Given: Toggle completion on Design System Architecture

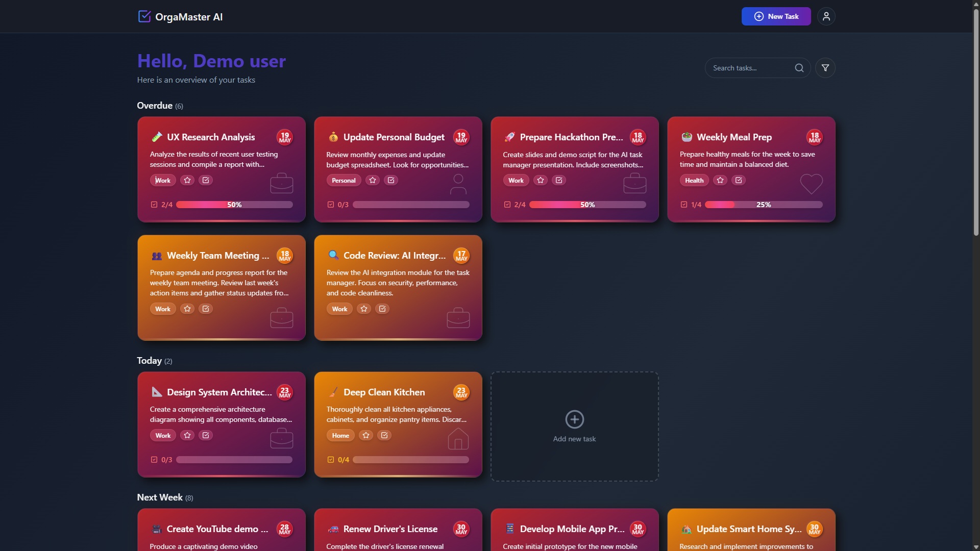Looking at the screenshot, I should (x=206, y=435).
